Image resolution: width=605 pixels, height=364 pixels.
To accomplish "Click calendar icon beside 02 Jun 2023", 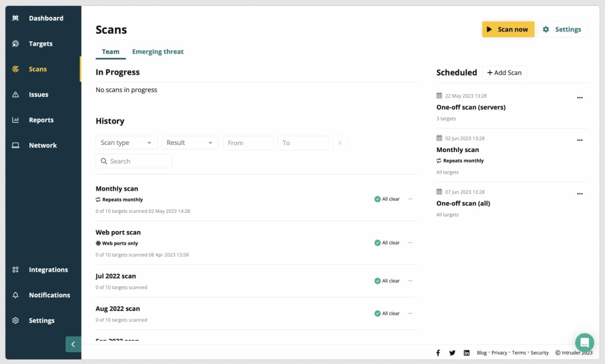I will (439, 138).
